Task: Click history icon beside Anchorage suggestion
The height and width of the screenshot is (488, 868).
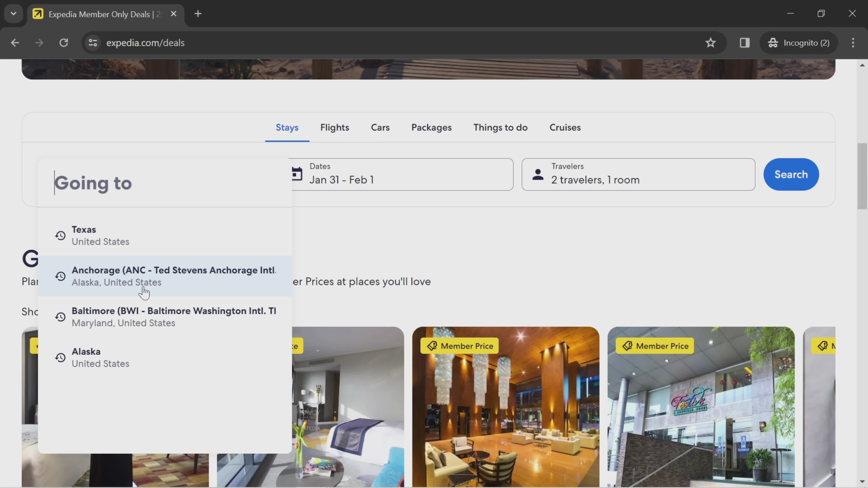Action: click(60, 276)
